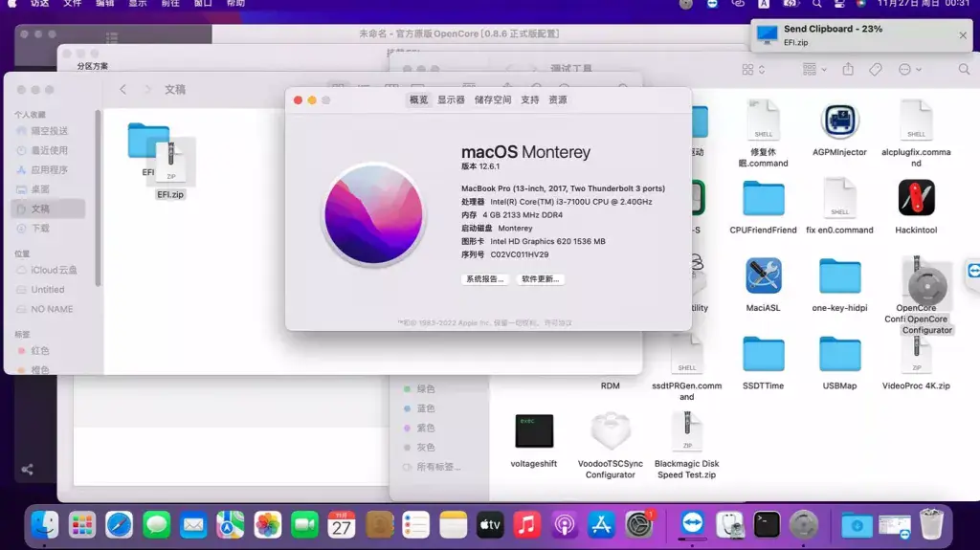The image size is (980, 550).
Task: Select the USBMap folder
Action: pyautogui.click(x=839, y=354)
